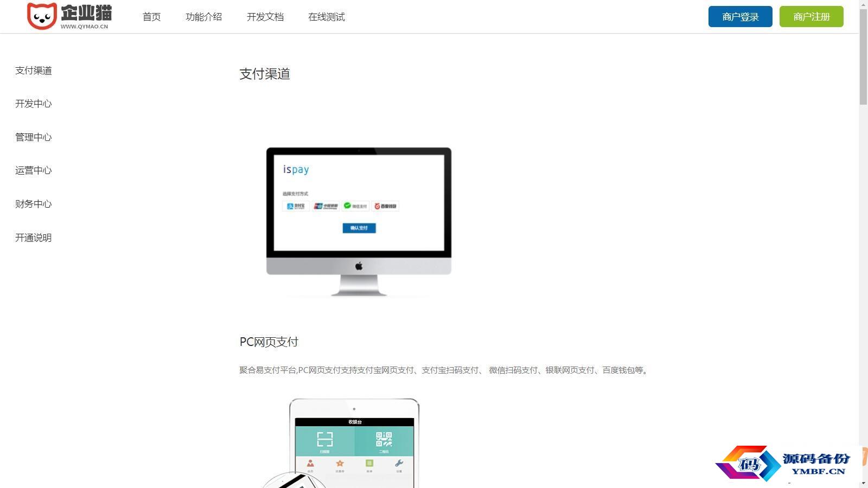Viewport: 868px width, 488px height.
Task: Click the UnionPay icon in monitor image
Action: pyautogui.click(x=325, y=206)
